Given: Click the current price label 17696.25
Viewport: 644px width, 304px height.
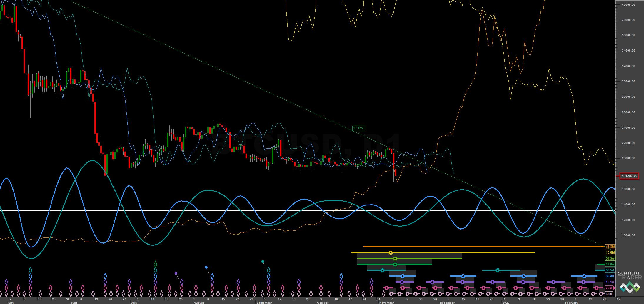Looking at the screenshot, I should [629, 176].
